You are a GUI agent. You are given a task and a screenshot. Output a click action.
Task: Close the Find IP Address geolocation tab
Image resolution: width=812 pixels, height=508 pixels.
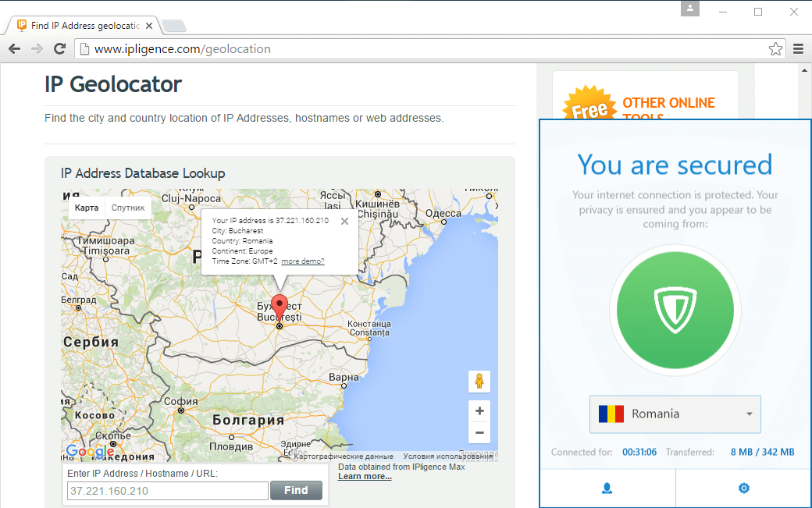coord(149,25)
